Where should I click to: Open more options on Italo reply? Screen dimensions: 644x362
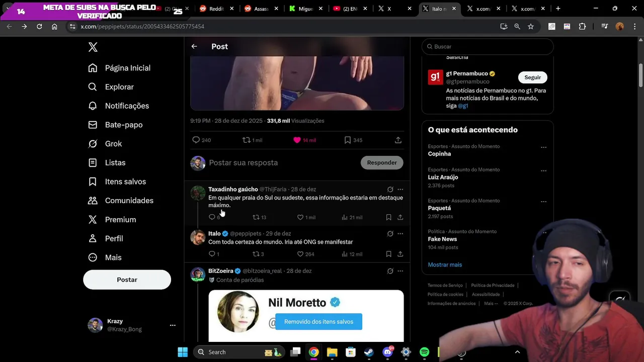click(x=400, y=234)
